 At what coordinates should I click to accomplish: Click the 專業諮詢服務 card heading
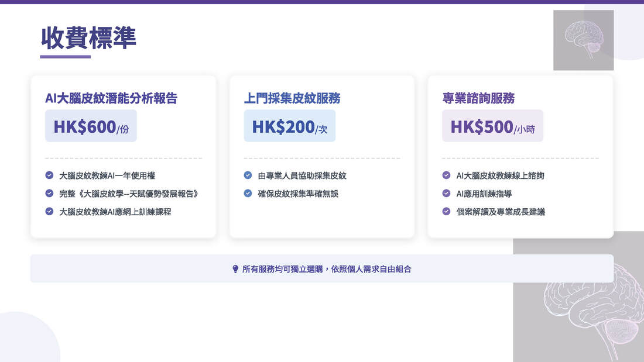click(x=478, y=98)
